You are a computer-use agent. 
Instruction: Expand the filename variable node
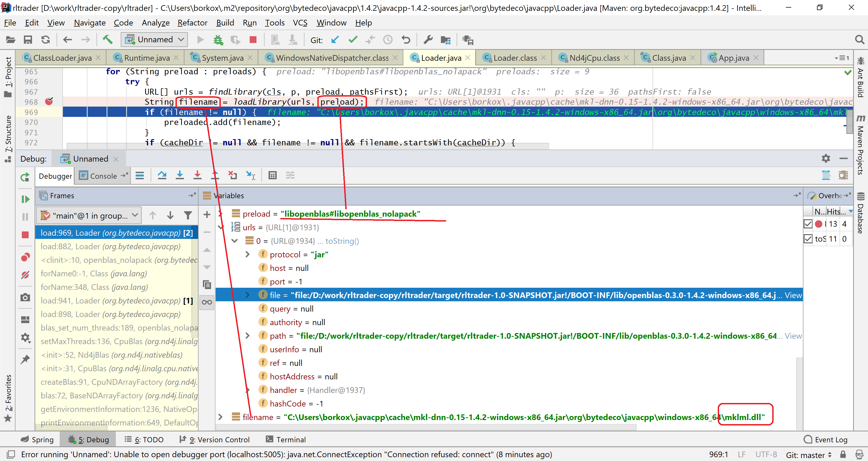tap(220, 417)
